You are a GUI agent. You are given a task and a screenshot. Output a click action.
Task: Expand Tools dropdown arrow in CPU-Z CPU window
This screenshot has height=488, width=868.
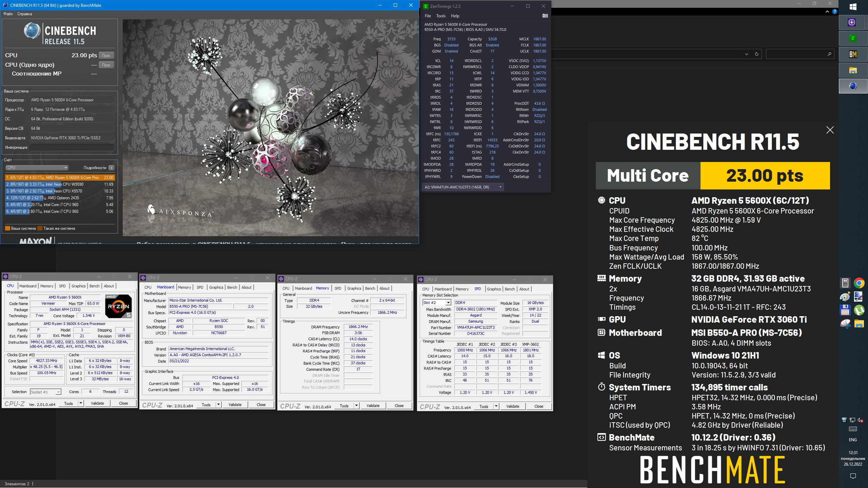point(81,403)
